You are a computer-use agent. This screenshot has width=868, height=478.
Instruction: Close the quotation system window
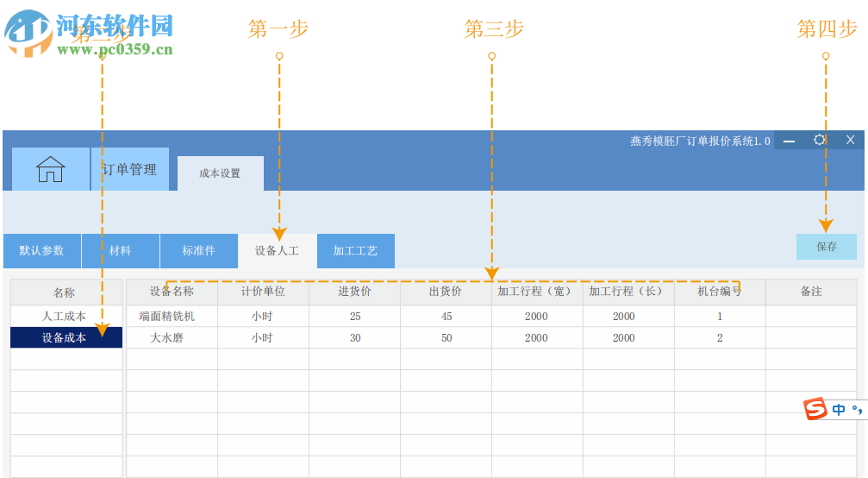850,140
